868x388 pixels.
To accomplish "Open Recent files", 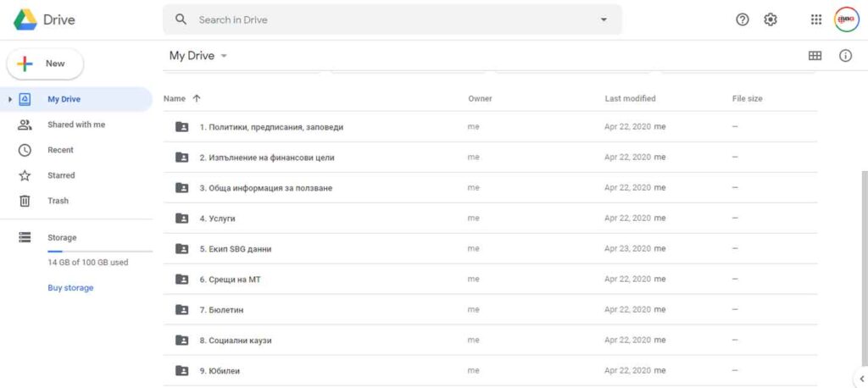I will pos(60,150).
